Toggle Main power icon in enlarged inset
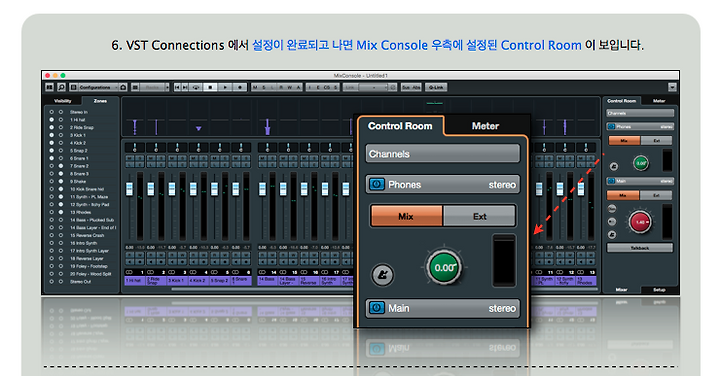Viewport: 720px width, 376px height. click(377, 308)
